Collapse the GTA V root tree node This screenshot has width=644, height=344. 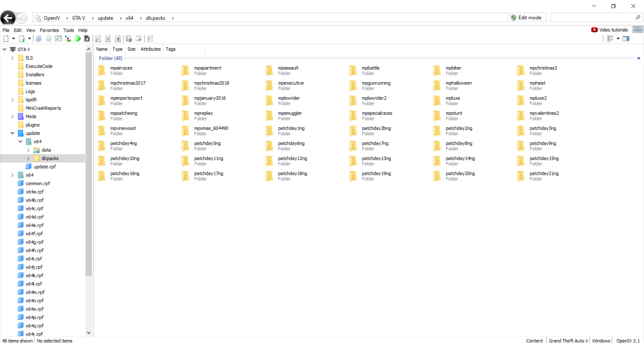[x=4, y=49]
